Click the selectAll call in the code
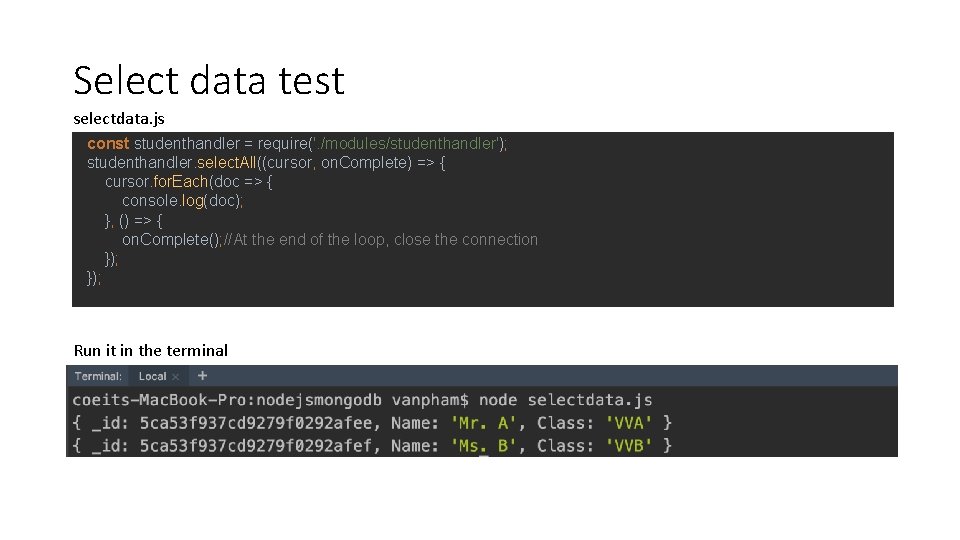960x540 pixels. click(x=227, y=163)
